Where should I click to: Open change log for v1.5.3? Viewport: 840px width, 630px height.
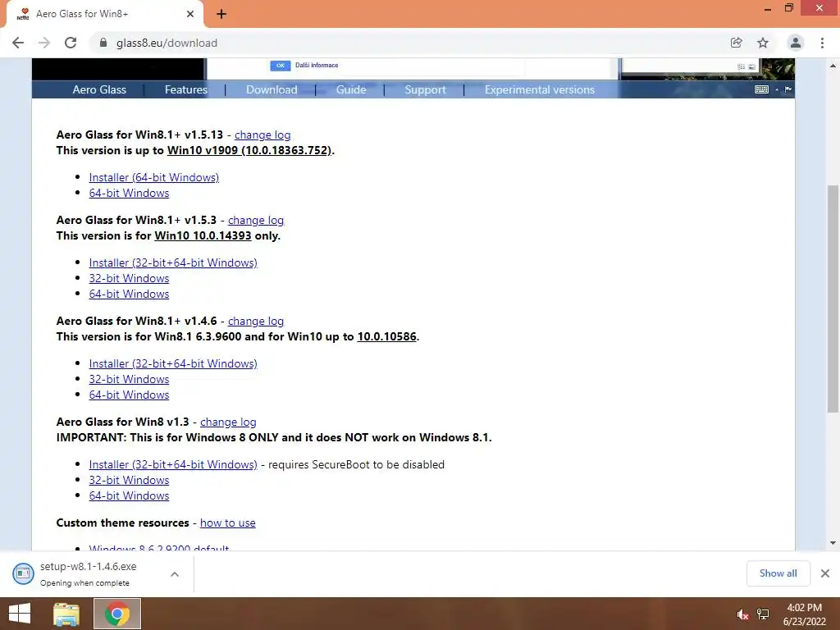point(256,220)
